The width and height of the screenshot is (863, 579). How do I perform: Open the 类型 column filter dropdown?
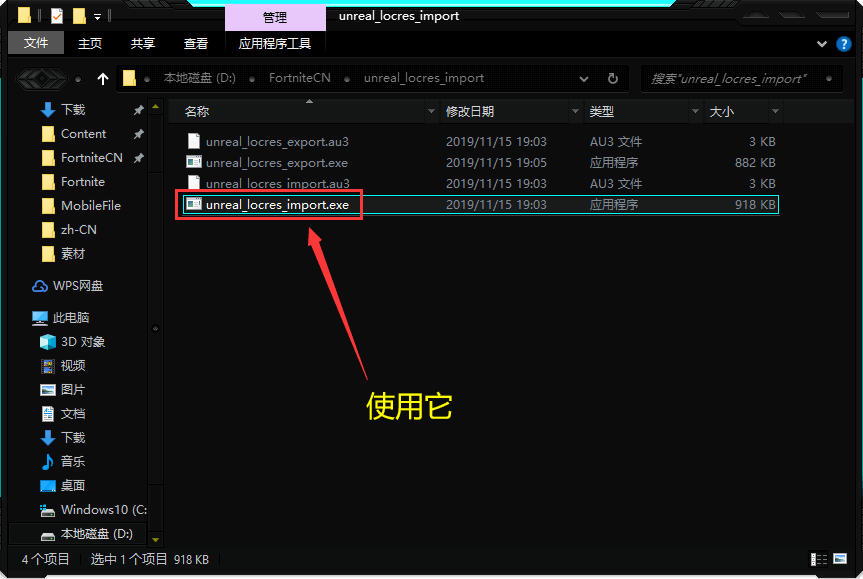click(695, 112)
